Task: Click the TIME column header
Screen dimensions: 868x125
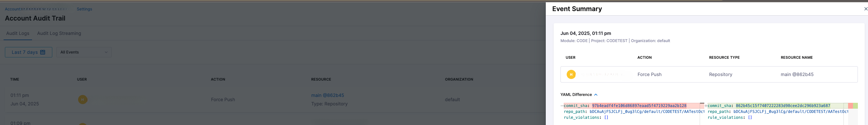Action: [14, 80]
